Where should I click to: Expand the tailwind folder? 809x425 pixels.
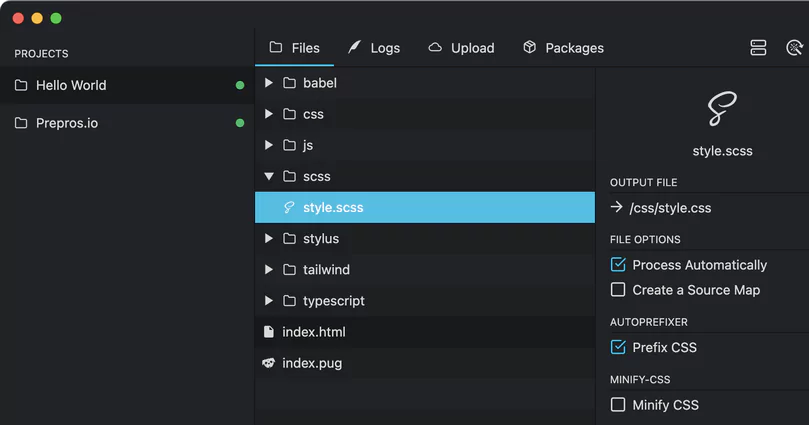pyautogui.click(x=268, y=270)
